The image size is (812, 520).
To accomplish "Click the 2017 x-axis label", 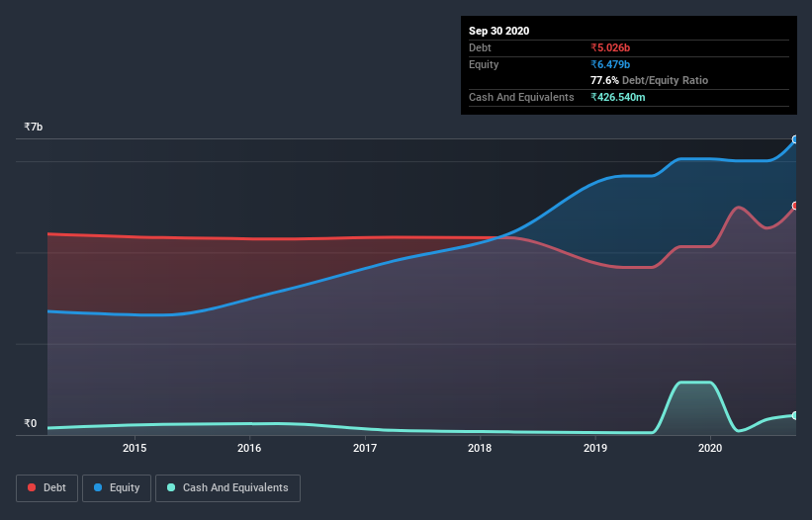I will [365, 448].
